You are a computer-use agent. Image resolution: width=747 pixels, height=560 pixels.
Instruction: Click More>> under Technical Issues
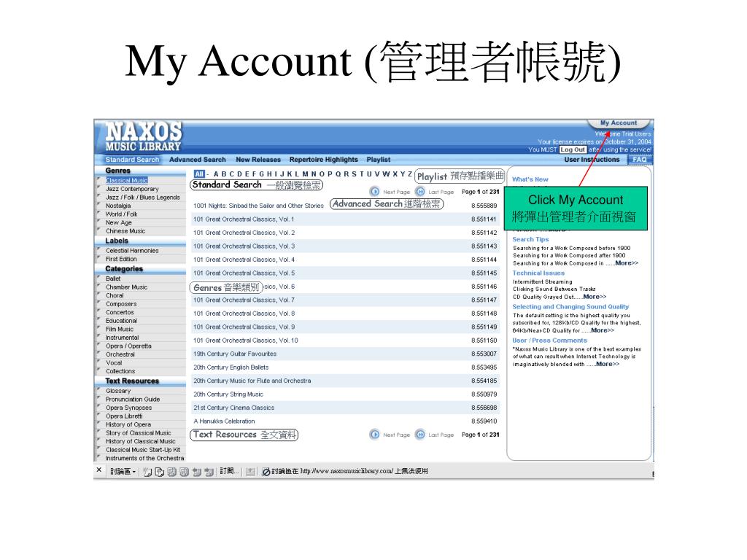(x=595, y=296)
